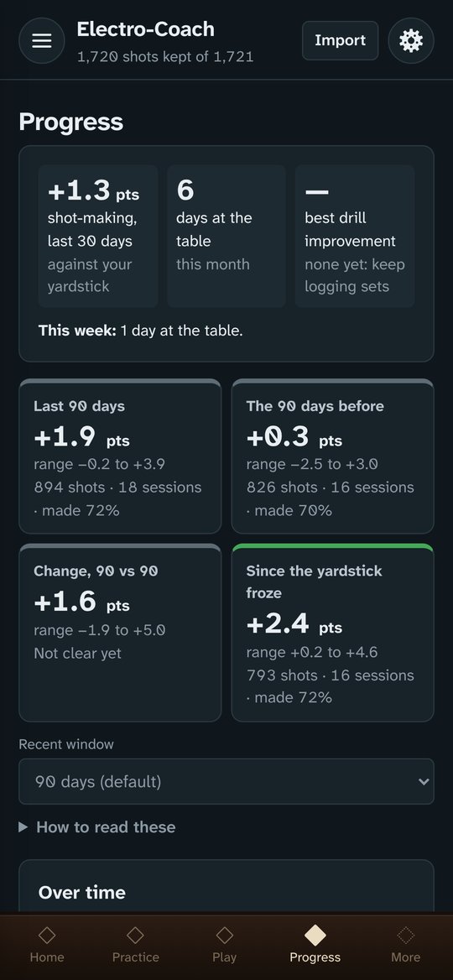Open the Since the yardstick froze card
Screen dimensions: 453x980
tap(332, 633)
